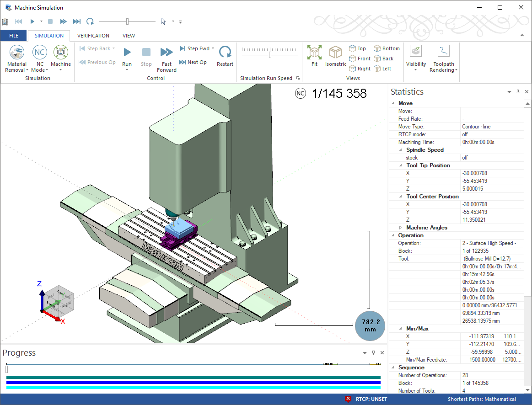Collapse the Spindle Speed section
The width and height of the screenshot is (532, 405).
pyautogui.click(x=401, y=150)
